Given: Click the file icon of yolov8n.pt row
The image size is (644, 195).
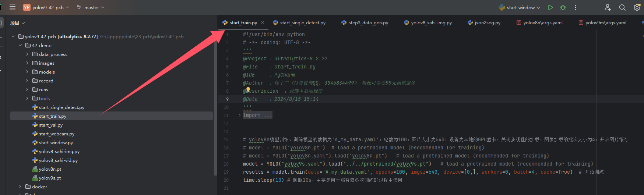Looking at the screenshot, I should 35,169.
